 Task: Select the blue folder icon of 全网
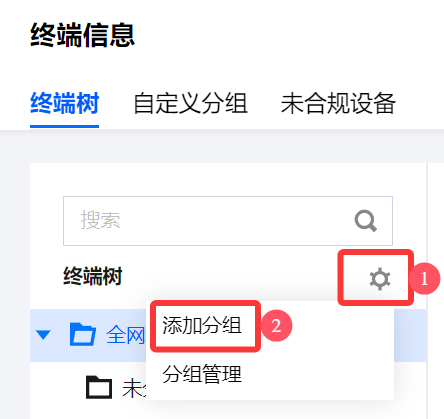coord(83,334)
